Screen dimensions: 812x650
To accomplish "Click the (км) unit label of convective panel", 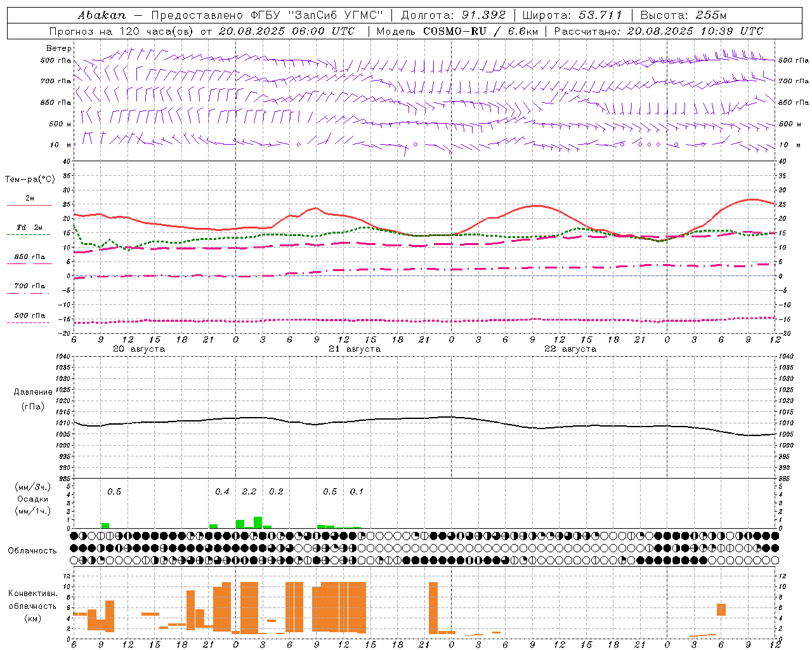I will [32, 618].
